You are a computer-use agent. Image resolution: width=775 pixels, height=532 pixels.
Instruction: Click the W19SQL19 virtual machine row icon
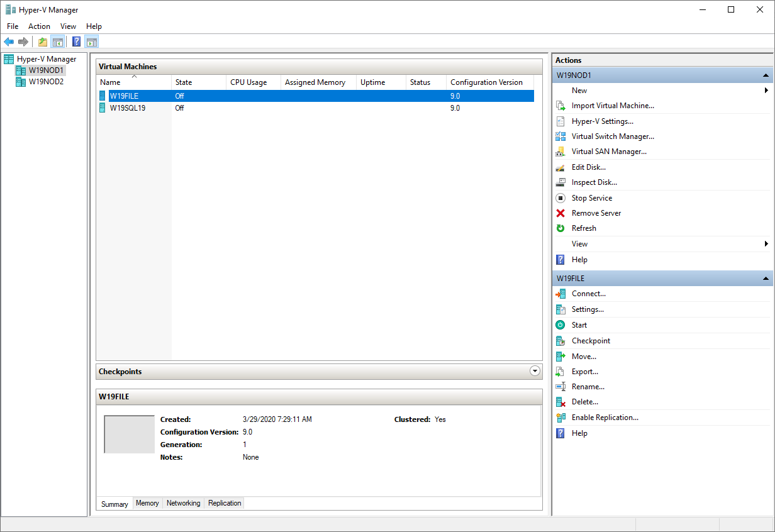103,108
